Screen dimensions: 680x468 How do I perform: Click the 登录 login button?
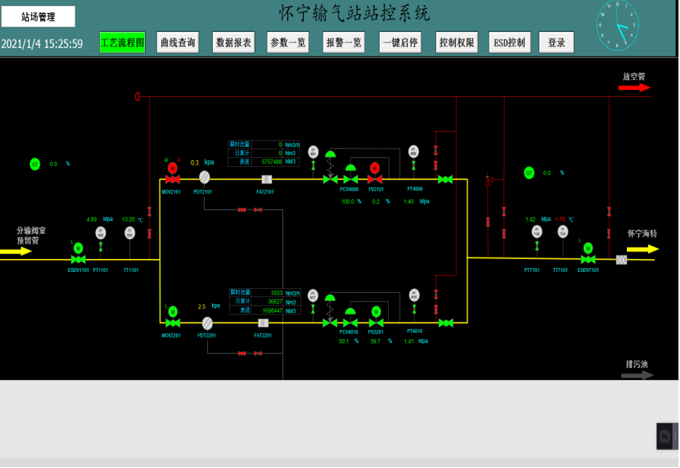tap(556, 42)
